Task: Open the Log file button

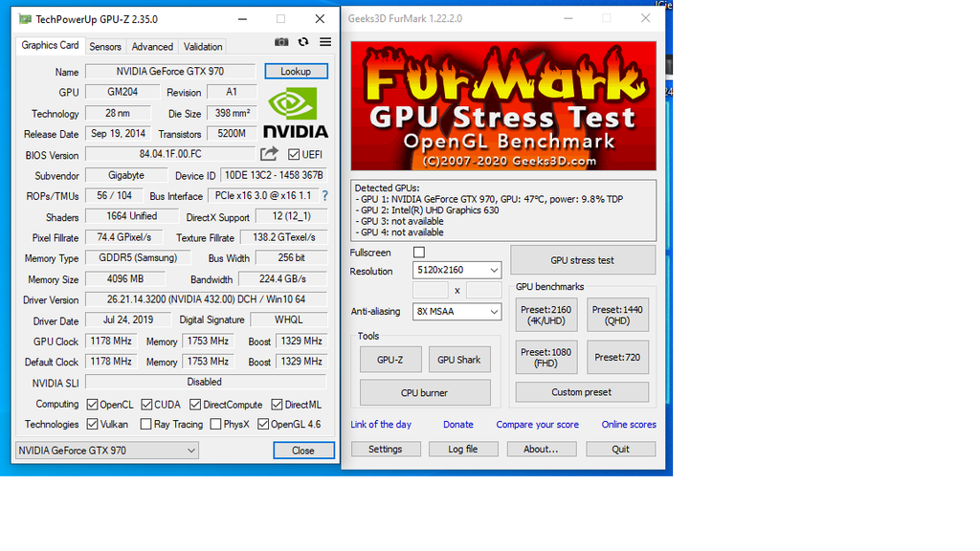Action: click(x=463, y=449)
